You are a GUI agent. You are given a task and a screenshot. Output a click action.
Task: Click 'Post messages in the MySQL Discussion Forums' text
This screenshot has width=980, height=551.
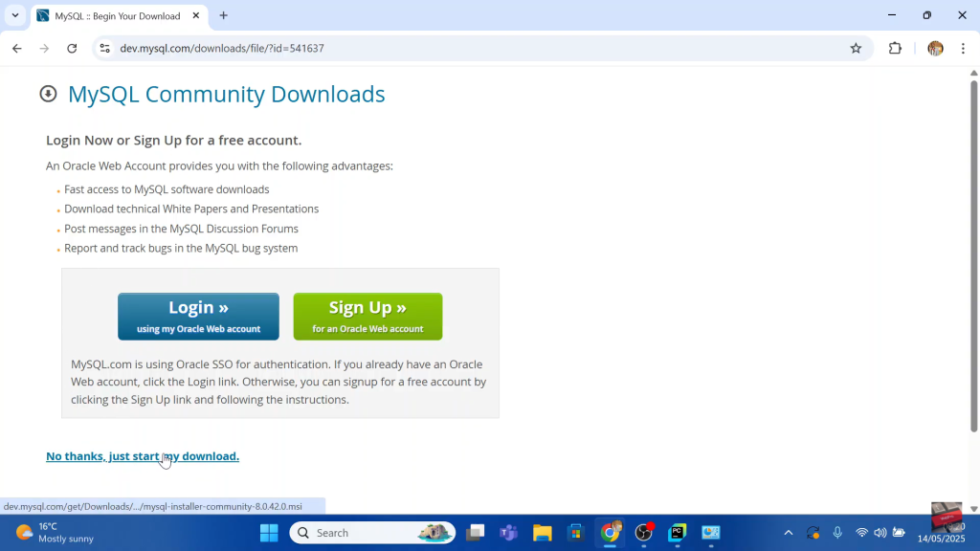181,229
